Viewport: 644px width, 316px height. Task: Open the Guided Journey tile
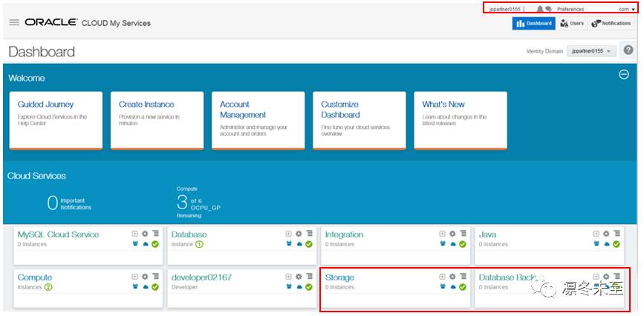point(56,121)
